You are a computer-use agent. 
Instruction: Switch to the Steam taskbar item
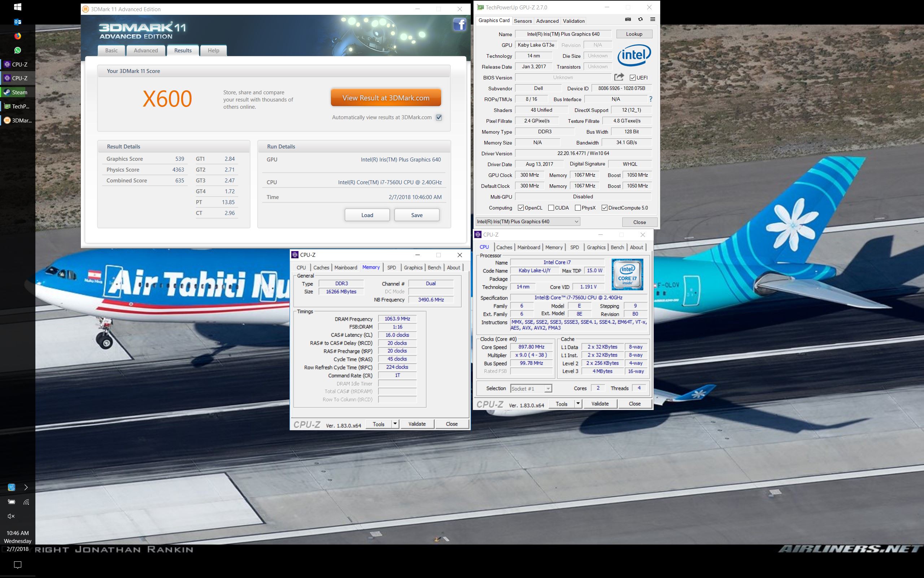point(18,92)
